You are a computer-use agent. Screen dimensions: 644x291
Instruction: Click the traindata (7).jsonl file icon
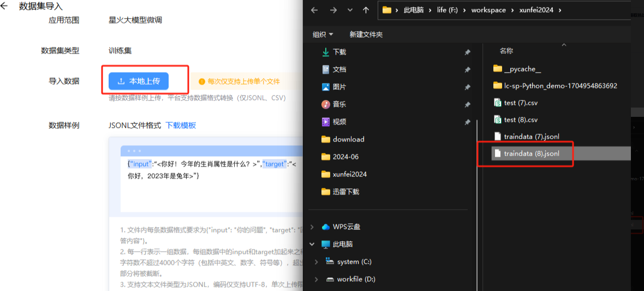tap(497, 136)
